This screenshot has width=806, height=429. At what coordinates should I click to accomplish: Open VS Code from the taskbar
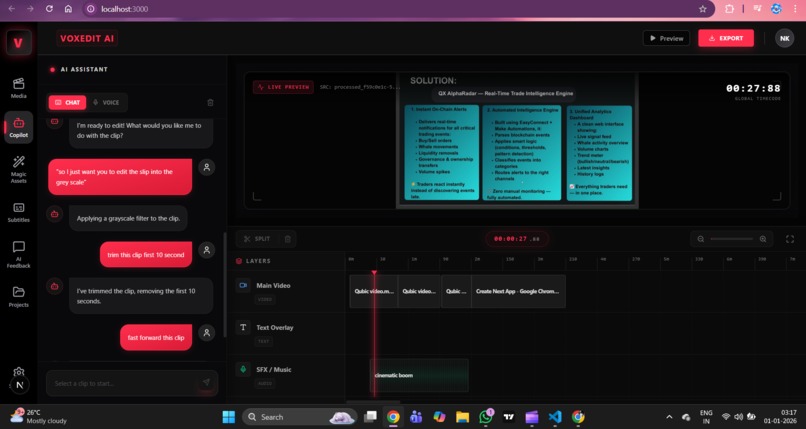pyautogui.click(x=555, y=417)
